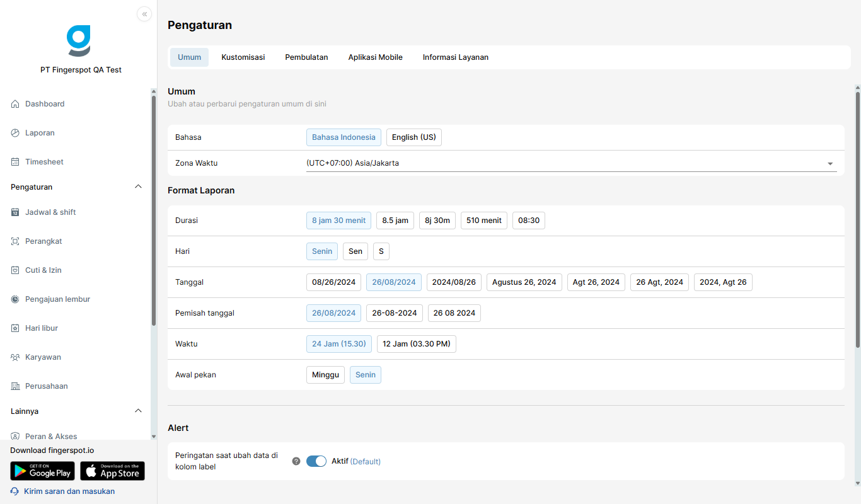Click the Jadwal & shift icon
This screenshot has height=504, width=861.
15,212
